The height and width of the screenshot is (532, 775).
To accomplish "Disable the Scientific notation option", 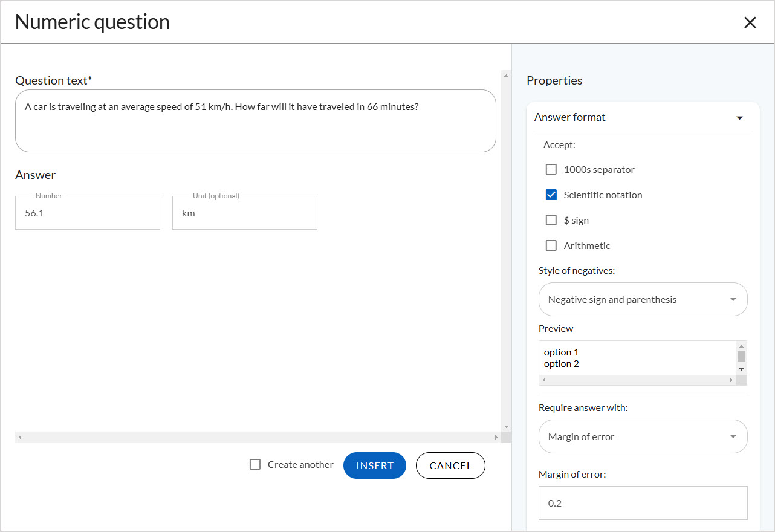I will 551,195.
